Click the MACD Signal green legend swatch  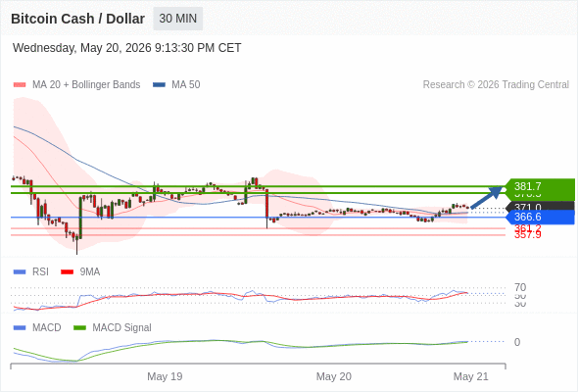(x=79, y=327)
